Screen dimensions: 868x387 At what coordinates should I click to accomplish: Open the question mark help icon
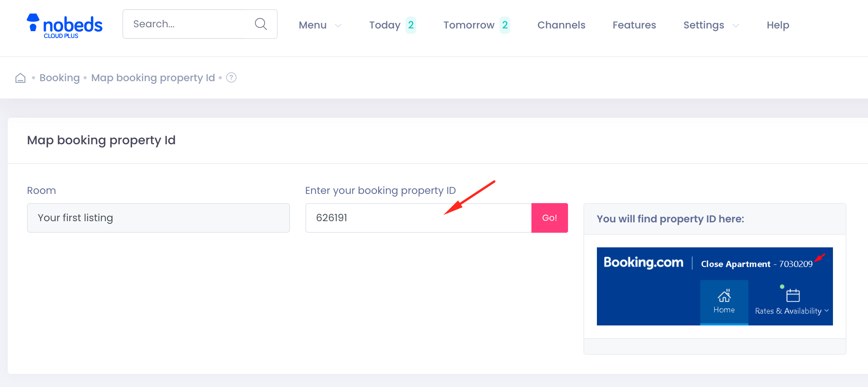(231, 78)
